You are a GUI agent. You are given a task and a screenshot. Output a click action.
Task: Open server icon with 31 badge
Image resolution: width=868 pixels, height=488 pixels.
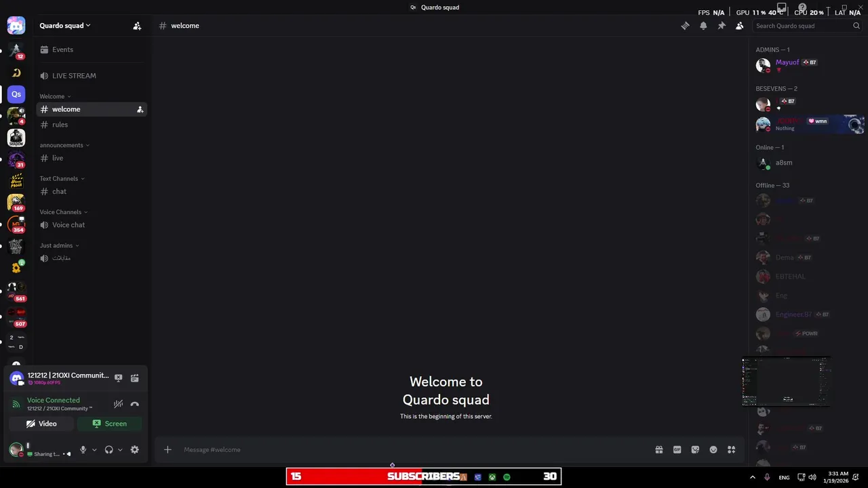[x=16, y=160]
